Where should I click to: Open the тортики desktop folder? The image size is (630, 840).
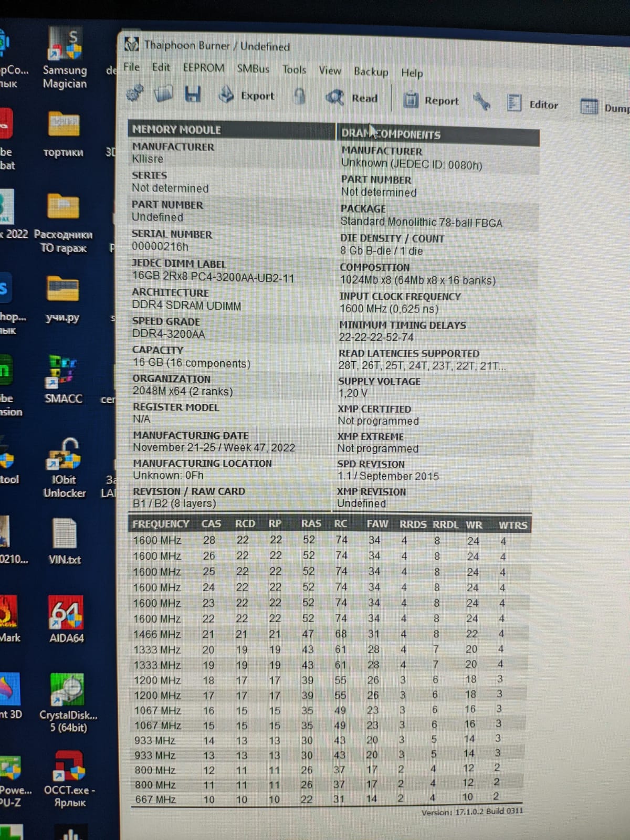coord(63,134)
